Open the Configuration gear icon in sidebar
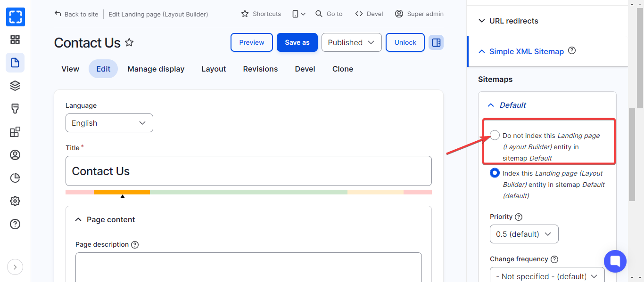The width and height of the screenshot is (644, 282). click(15, 201)
